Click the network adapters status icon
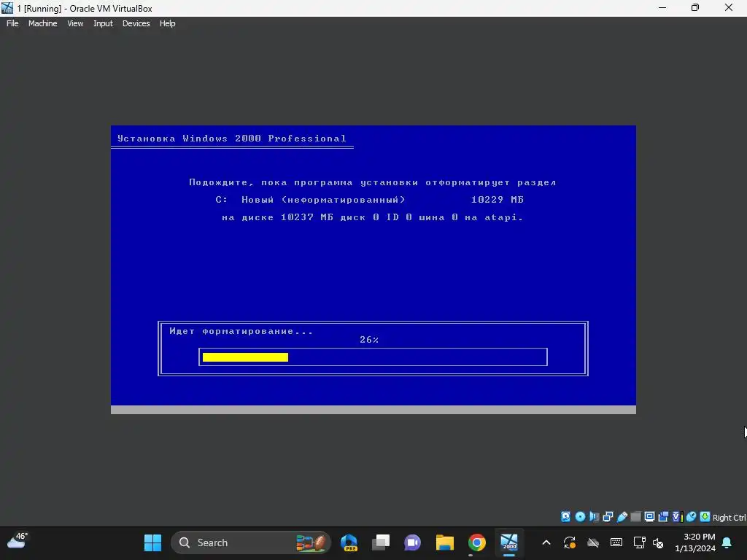 tap(608, 517)
